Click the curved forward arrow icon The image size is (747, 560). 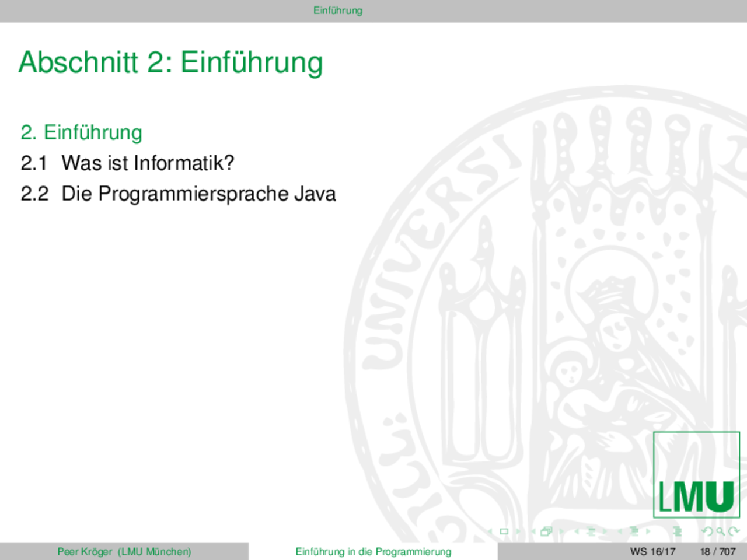(x=734, y=531)
